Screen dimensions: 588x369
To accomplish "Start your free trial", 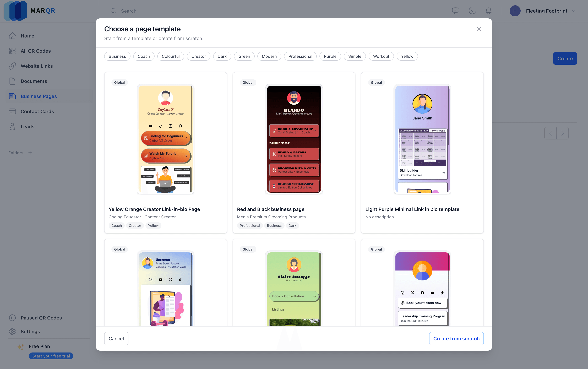I will click(51, 356).
